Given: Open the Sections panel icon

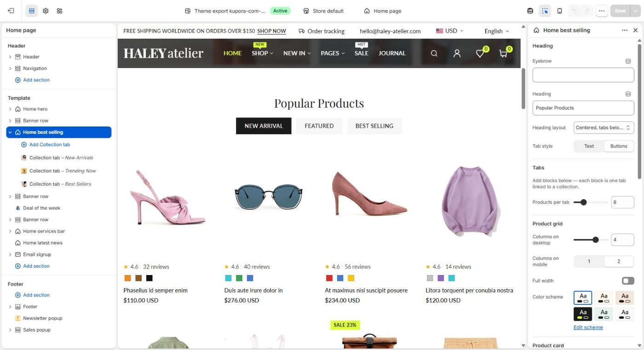Looking at the screenshot, I should point(32,11).
